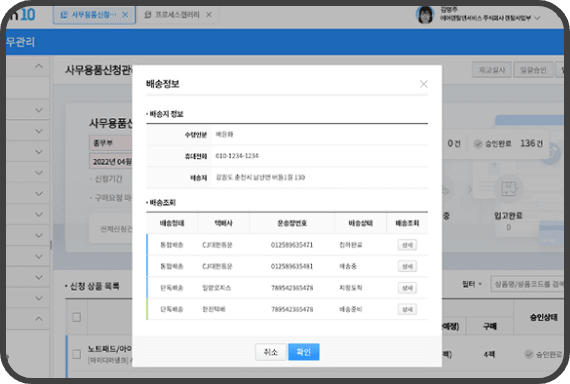Click the 택배사 column header
This screenshot has height=384, width=570.
[x=223, y=223]
